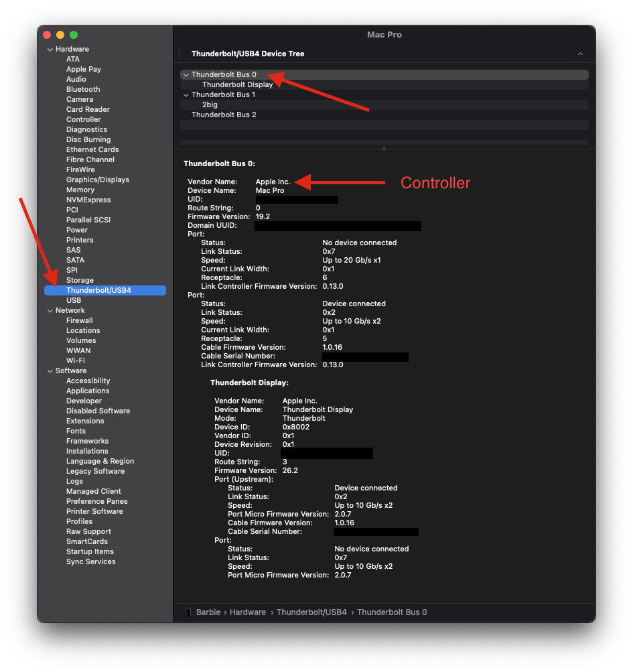Image resolution: width=633 pixels, height=672 pixels.
Task: Open Graphics/Displays in the sidebar
Action: coord(98,180)
